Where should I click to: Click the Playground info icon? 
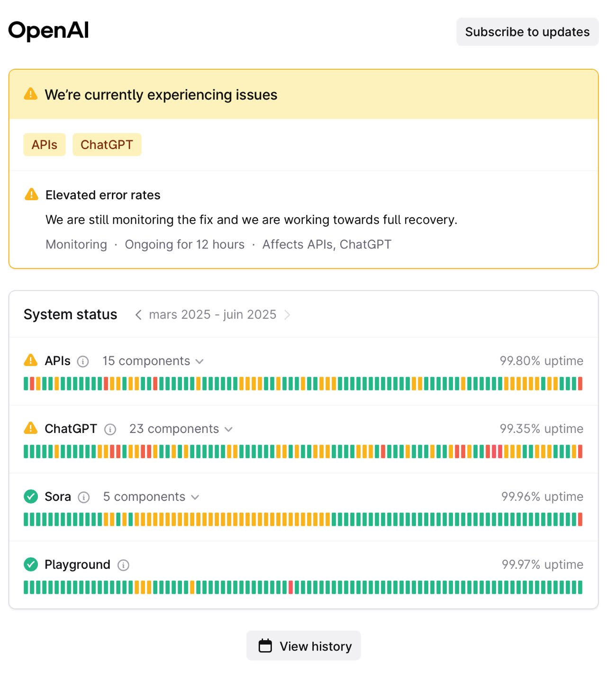(123, 565)
